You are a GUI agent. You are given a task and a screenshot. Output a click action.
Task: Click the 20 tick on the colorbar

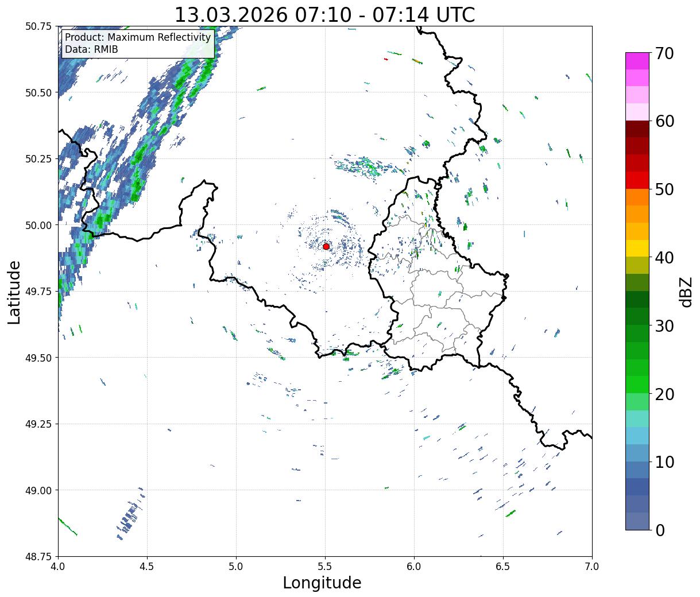pyautogui.click(x=664, y=394)
